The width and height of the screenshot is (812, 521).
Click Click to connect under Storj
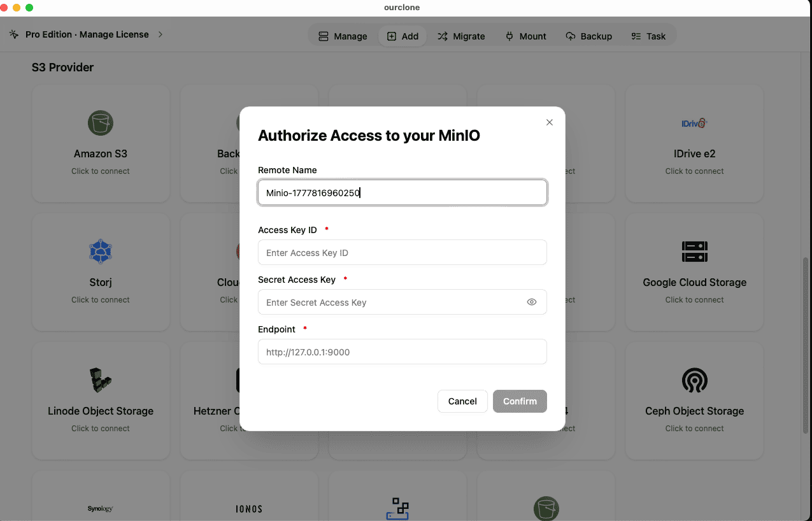point(101,299)
